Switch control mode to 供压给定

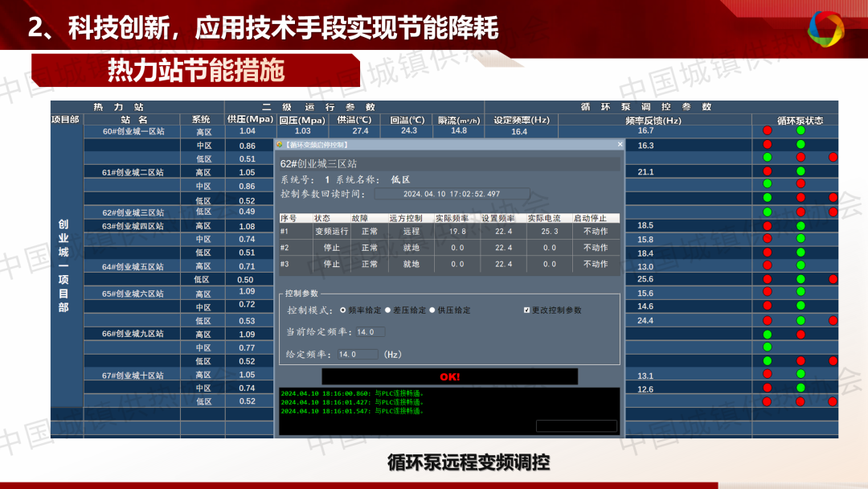(432, 310)
